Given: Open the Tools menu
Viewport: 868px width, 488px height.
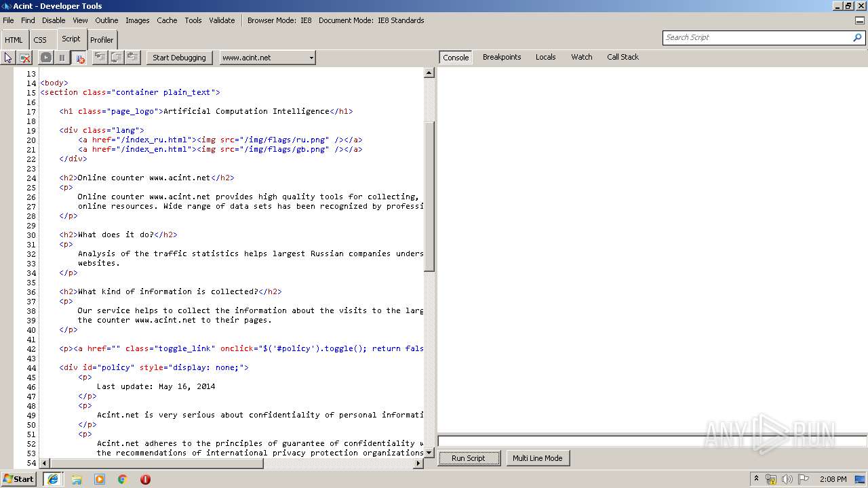Looking at the screenshot, I should 193,20.
